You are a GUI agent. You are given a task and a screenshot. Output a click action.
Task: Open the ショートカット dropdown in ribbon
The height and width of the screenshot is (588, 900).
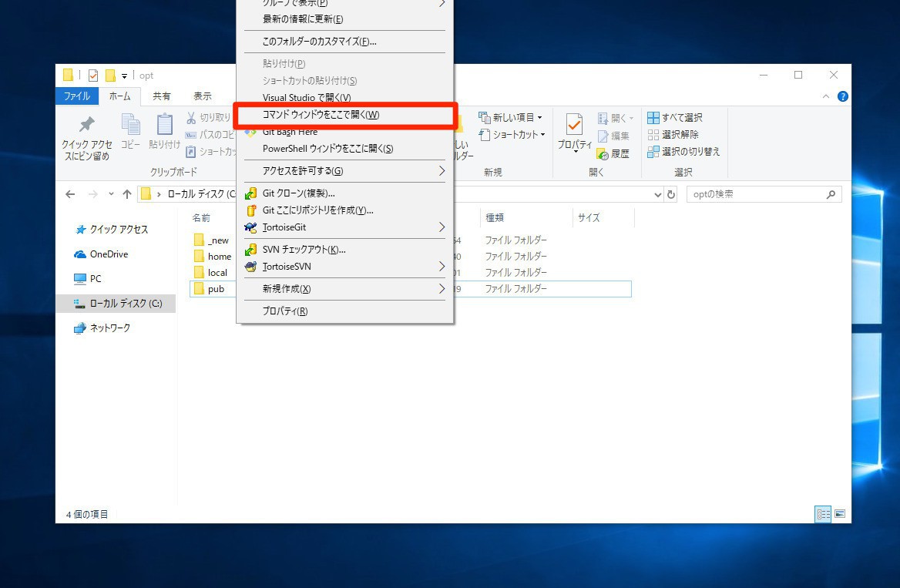512,135
